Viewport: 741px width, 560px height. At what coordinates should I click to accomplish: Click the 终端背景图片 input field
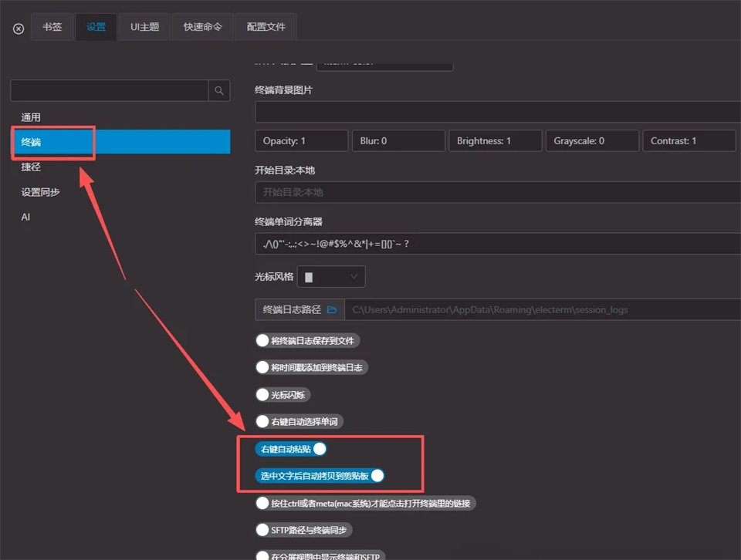click(498, 113)
